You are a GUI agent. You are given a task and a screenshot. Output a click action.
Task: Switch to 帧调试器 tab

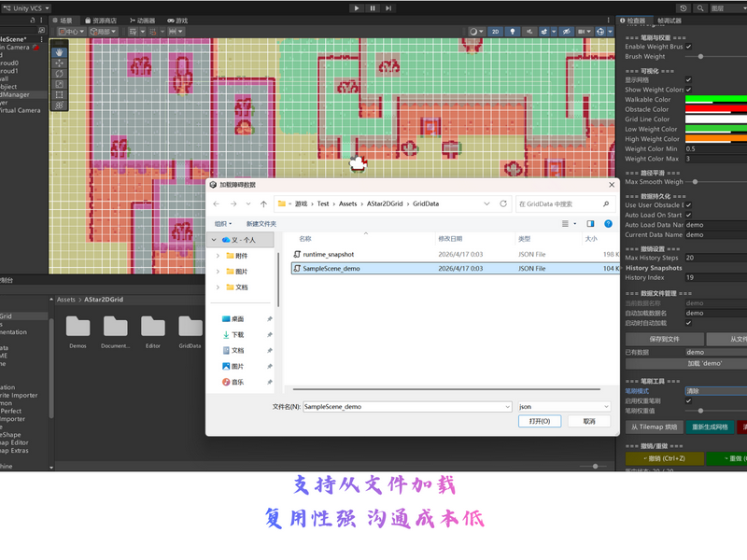(669, 21)
